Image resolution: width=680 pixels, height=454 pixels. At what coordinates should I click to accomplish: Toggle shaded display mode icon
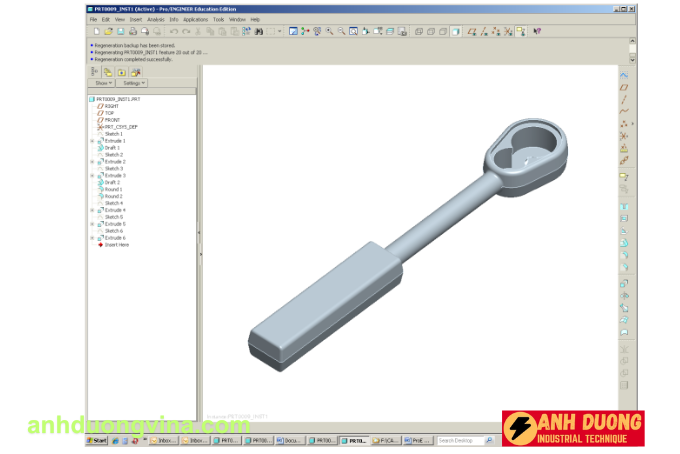[456, 32]
